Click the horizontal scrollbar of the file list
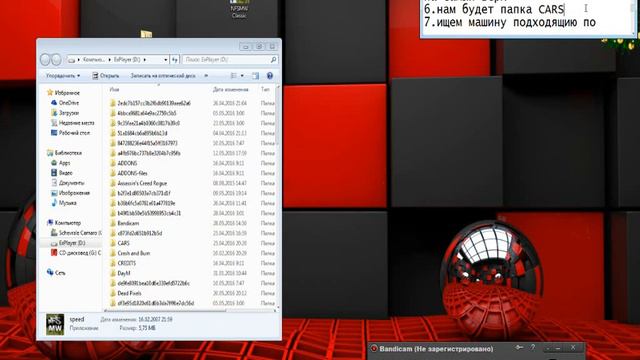Screen dimensions: 640x360 (x=166, y=311)
